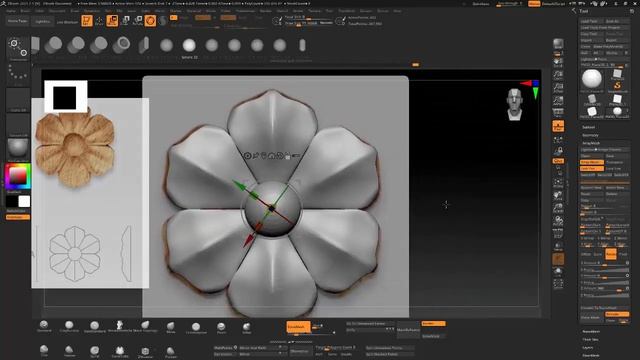
Task: Toggle the Lock Pos button
Action: (x=591, y=169)
